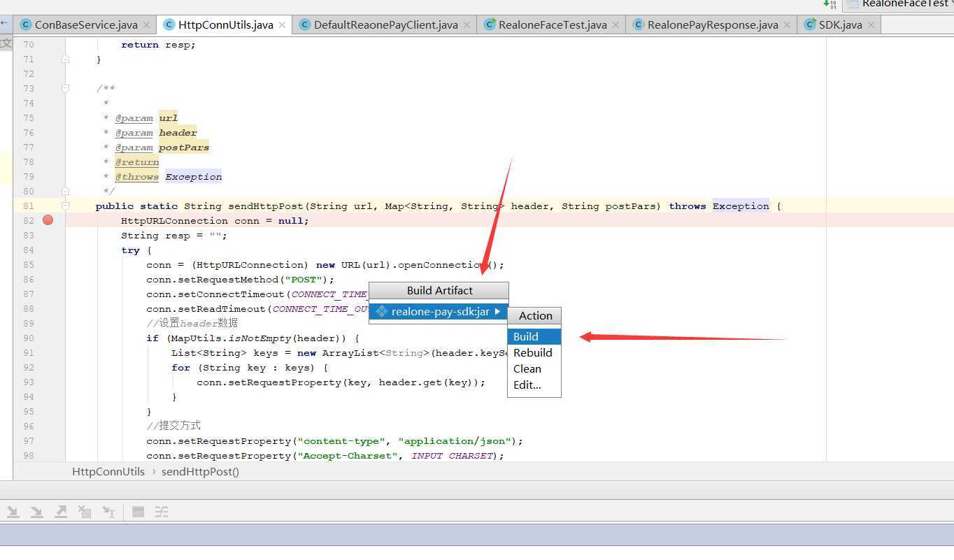Click the Force Step Into debugger icon
The width and height of the screenshot is (954, 560).
[36, 512]
